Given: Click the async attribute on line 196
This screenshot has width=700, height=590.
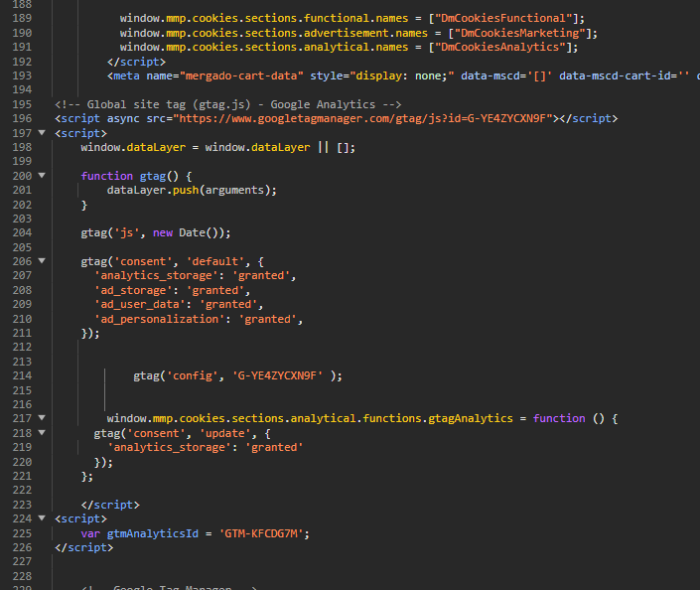Looking at the screenshot, I should click(123, 118).
